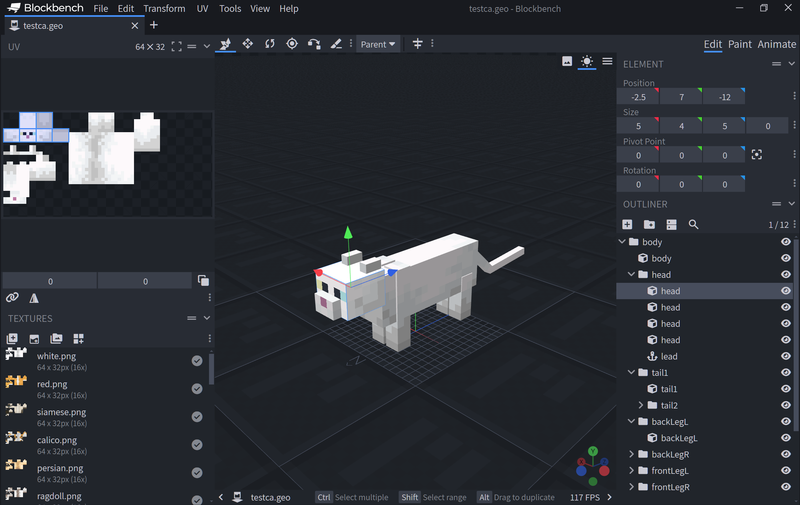The width and height of the screenshot is (800, 505).
Task: Open the Parent transform space dropdown
Action: (378, 44)
